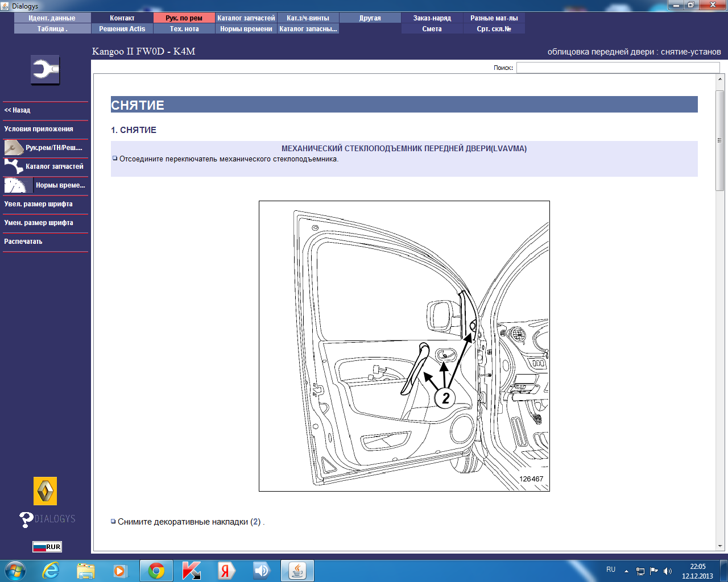Open Срт. скл.№ menu item
Viewport: 728px width, 582px height.
[x=494, y=29]
